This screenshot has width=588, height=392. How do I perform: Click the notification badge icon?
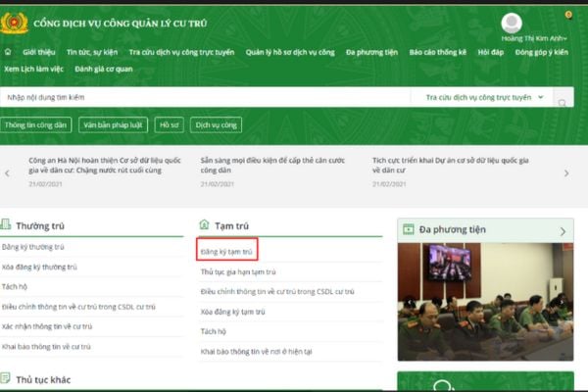click(x=568, y=15)
